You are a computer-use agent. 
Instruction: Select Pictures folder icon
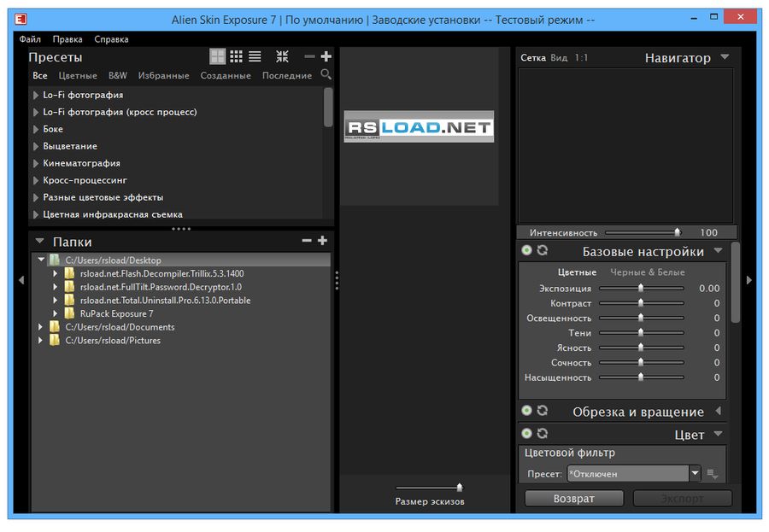pos(55,340)
